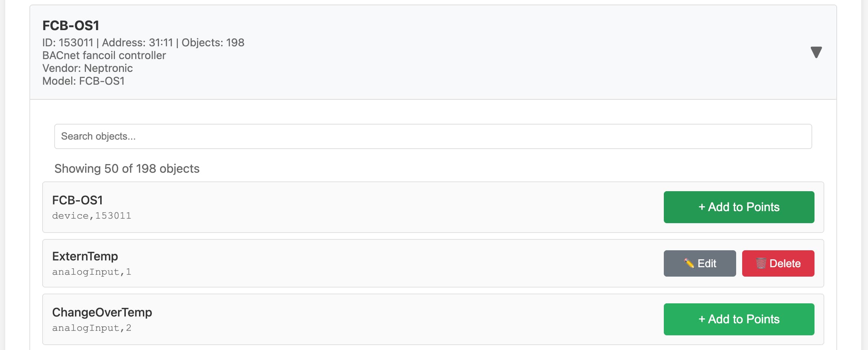868x350 pixels.
Task: Add FCB-OS1 device object to points
Action: tap(739, 207)
